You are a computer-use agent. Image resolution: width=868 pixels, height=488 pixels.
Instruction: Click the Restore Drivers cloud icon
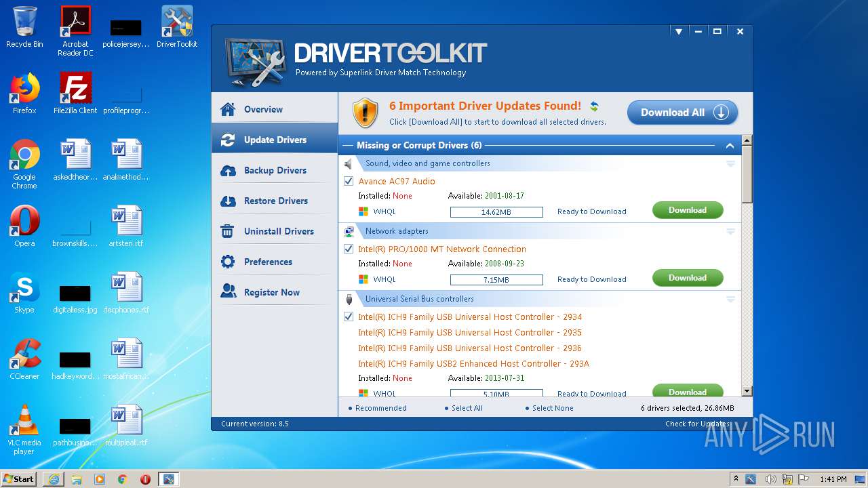(x=228, y=201)
